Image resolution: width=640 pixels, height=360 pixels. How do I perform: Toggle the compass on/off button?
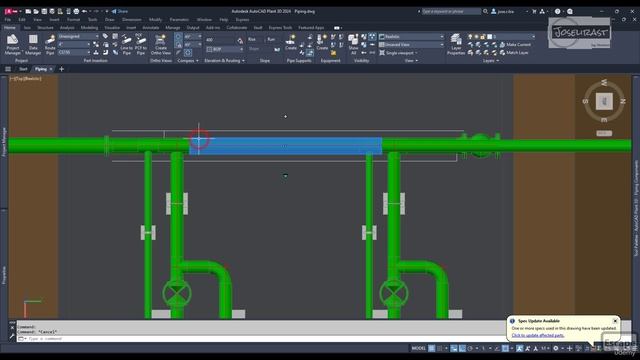click(x=178, y=37)
